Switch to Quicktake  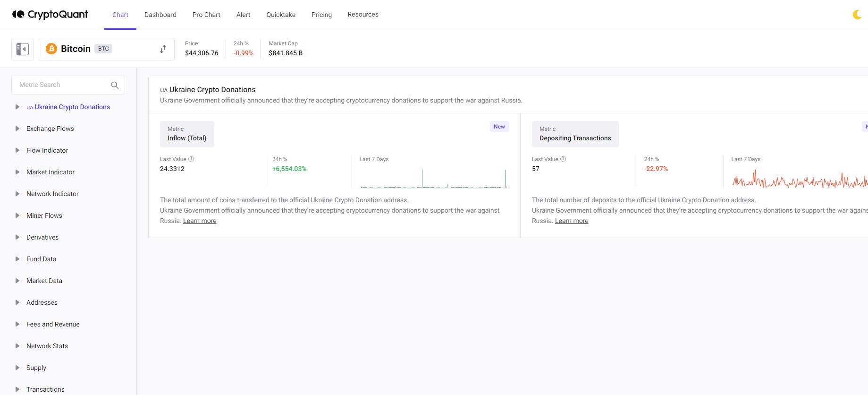[281, 15]
